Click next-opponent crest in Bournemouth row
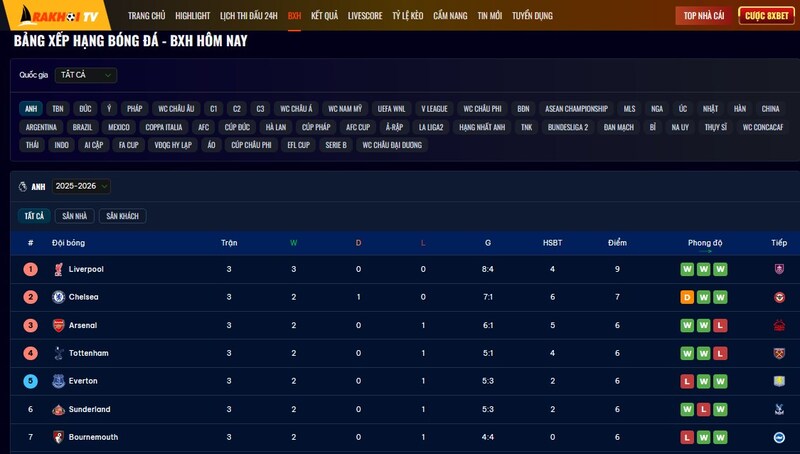 [779, 437]
